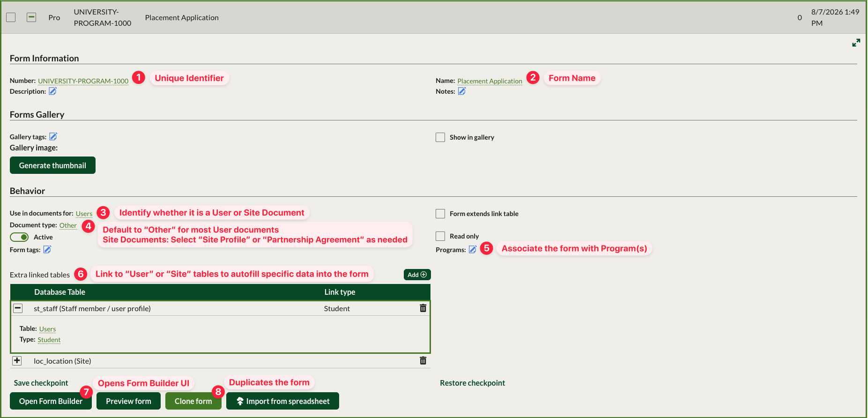Expand the loc_location (Site) row
868x418 pixels.
click(x=17, y=361)
